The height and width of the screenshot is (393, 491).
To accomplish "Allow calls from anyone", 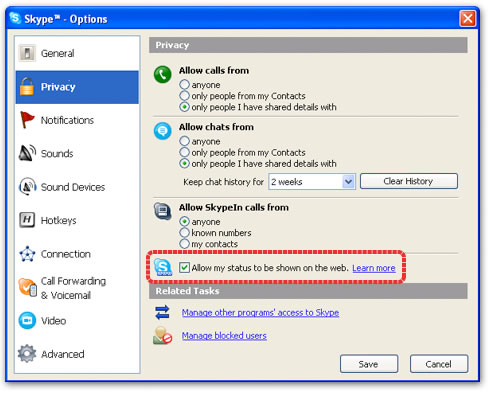I will point(184,85).
